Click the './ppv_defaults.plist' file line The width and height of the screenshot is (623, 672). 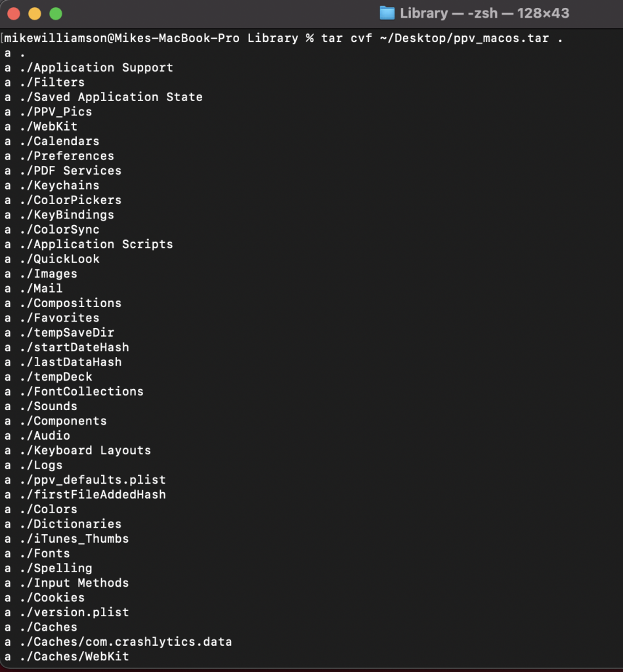point(92,480)
